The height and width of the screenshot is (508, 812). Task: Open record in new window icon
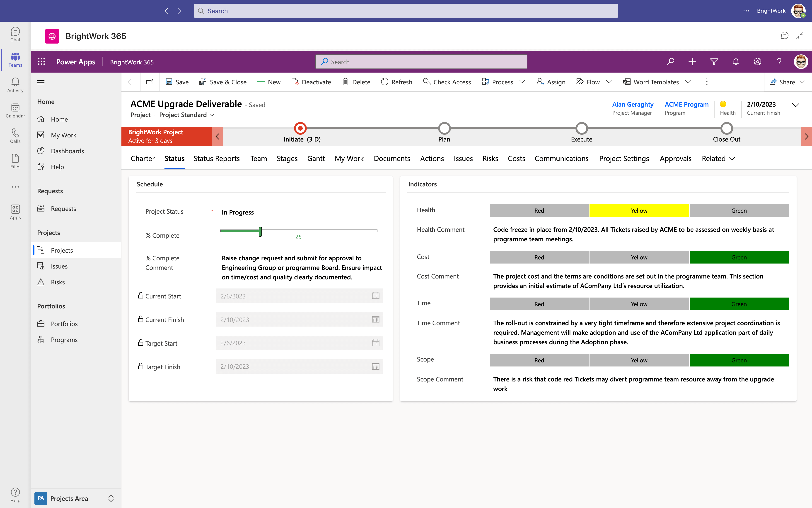pos(150,82)
